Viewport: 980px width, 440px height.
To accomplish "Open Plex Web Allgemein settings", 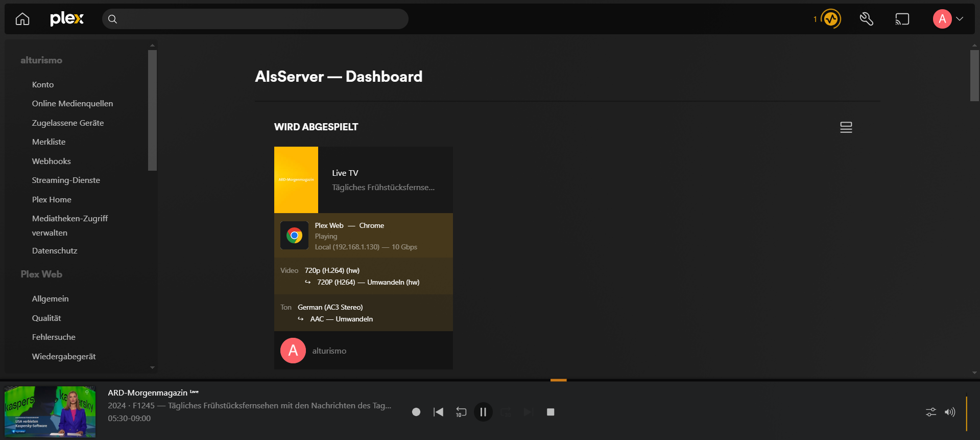I will pos(50,298).
